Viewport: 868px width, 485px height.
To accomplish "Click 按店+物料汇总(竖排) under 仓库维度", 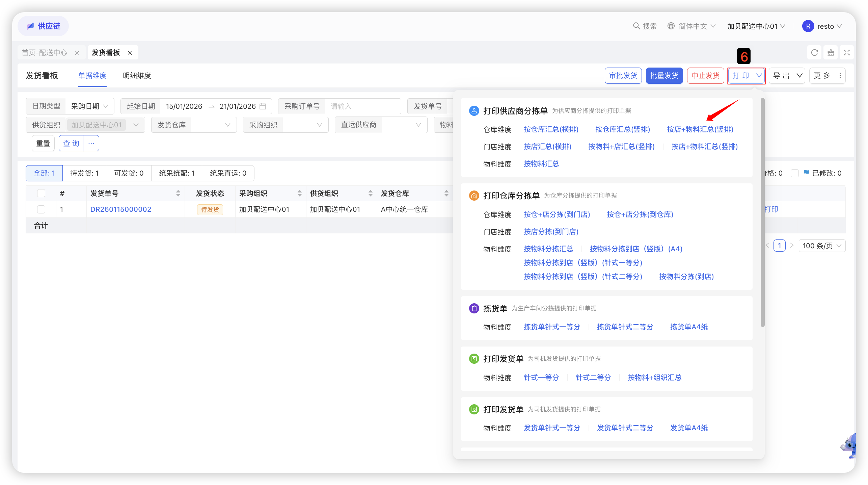I will [700, 129].
